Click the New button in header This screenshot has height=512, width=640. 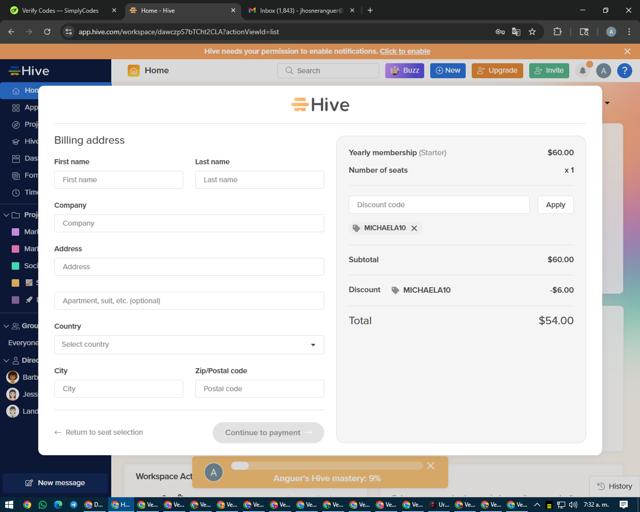[448, 70]
